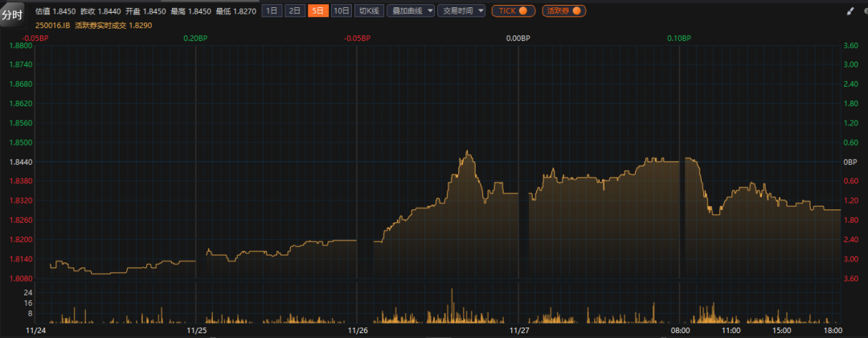Toggle the 活跃券 switch
868x338 pixels.
pos(563,10)
